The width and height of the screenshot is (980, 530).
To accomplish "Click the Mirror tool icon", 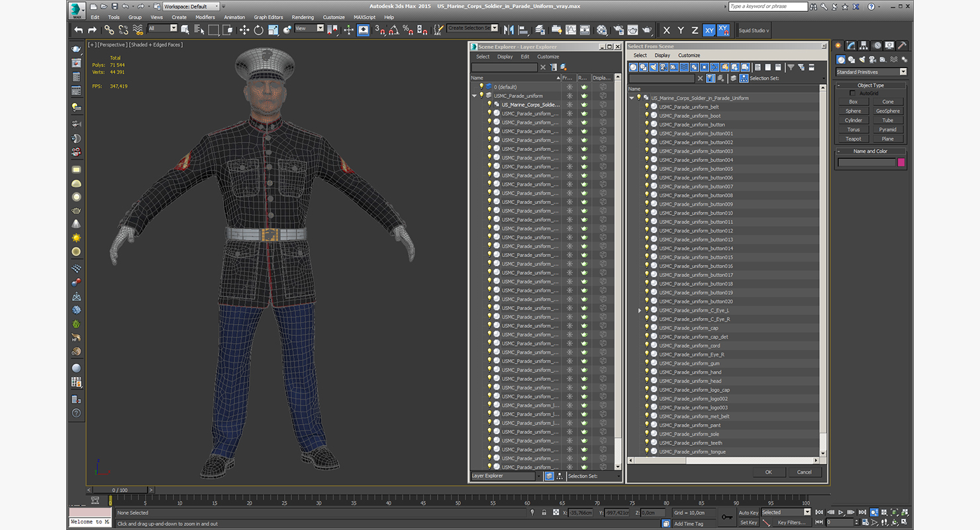I will pos(509,30).
